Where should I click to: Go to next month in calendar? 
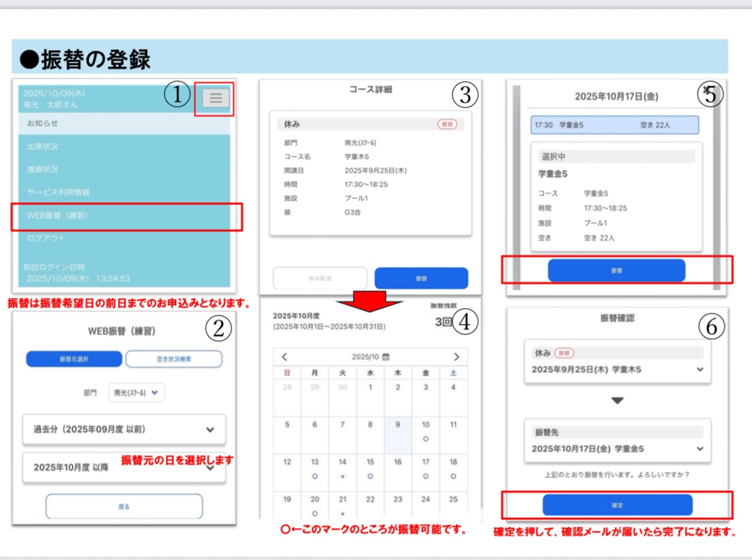tap(457, 357)
